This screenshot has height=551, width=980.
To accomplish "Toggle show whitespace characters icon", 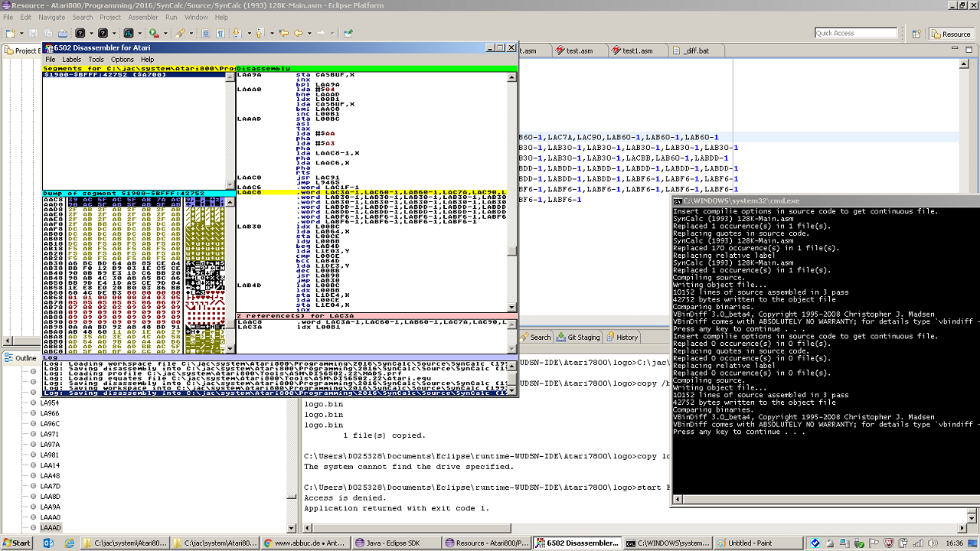I will click(220, 34).
